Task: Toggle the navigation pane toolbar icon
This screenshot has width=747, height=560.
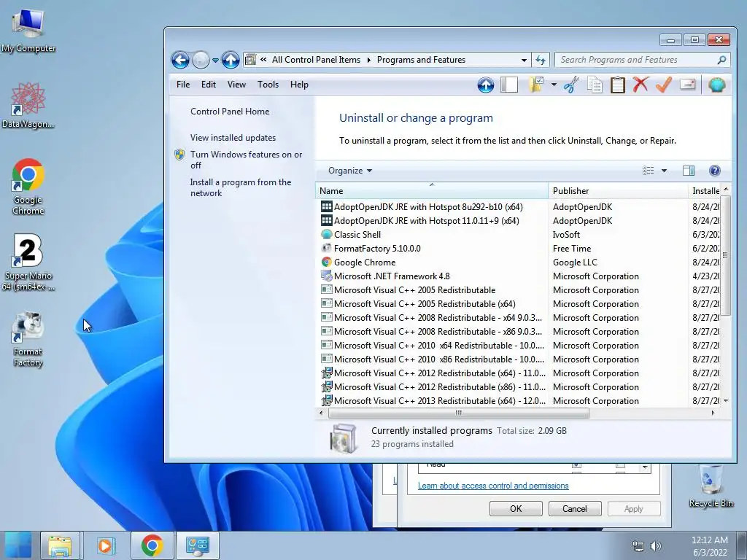Action: [x=508, y=85]
